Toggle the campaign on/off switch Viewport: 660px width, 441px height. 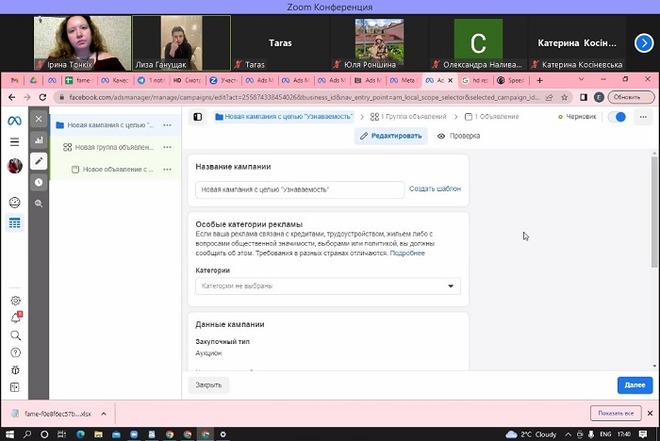click(619, 117)
